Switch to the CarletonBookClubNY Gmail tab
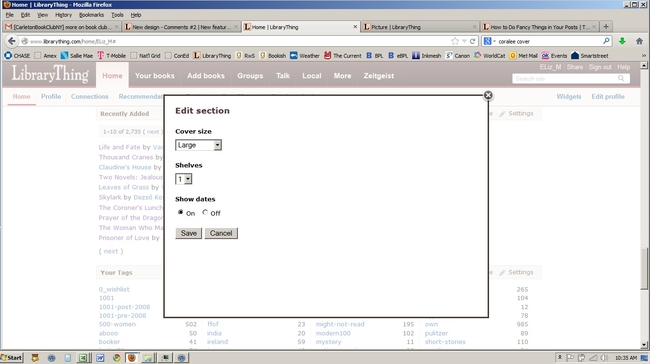The width and height of the screenshot is (650, 364). click(61, 27)
